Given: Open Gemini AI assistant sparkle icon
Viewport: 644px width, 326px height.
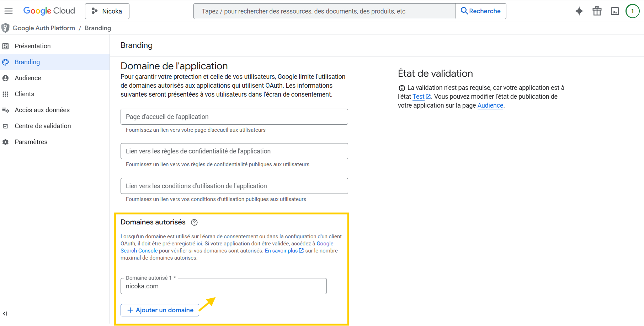Looking at the screenshot, I should click(579, 11).
